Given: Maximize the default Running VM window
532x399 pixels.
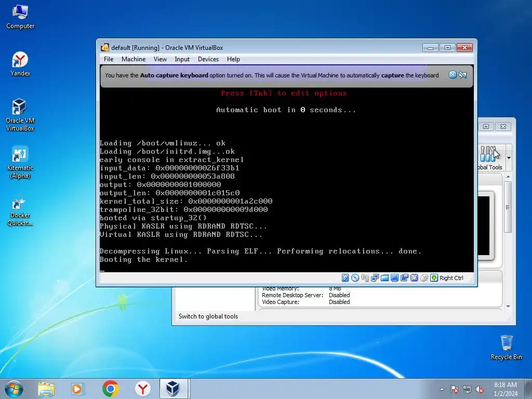Looking at the screenshot, I should [x=447, y=47].
